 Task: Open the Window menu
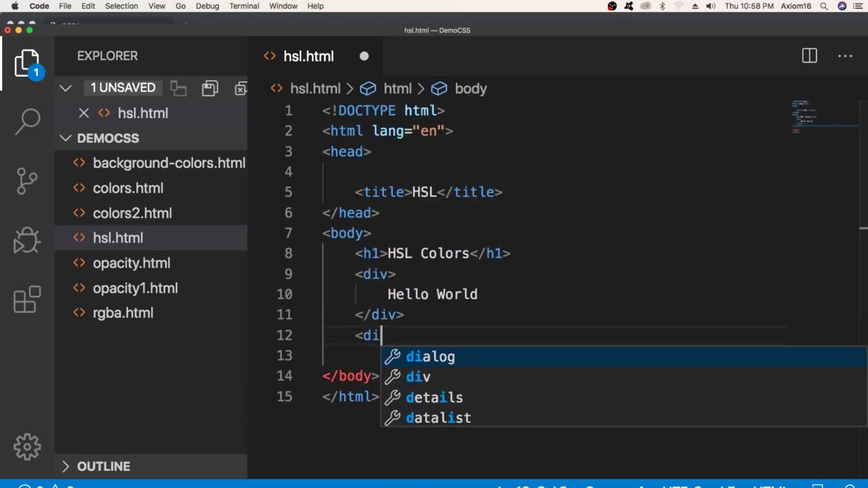coord(283,6)
